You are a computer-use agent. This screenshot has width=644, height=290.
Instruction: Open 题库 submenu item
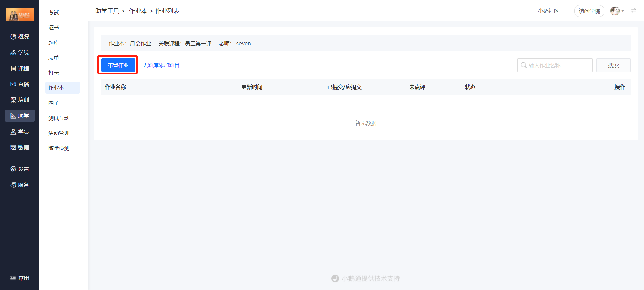tap(54, 43)
